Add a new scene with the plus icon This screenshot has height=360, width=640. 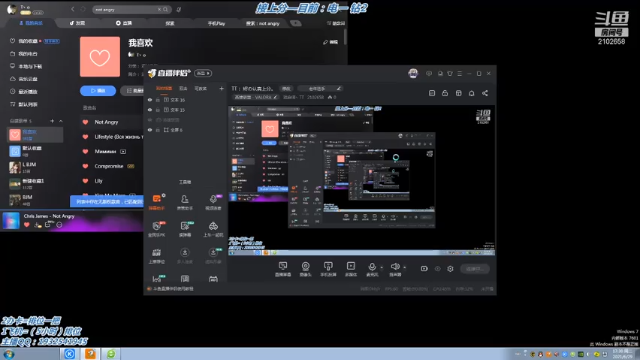coord(221,88)
